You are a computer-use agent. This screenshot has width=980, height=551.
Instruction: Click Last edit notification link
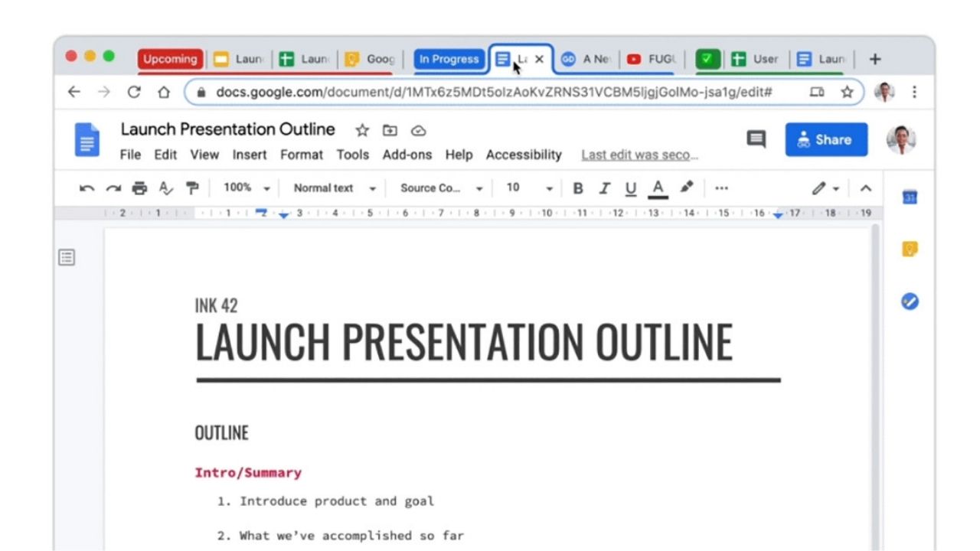tap(639, 155)
